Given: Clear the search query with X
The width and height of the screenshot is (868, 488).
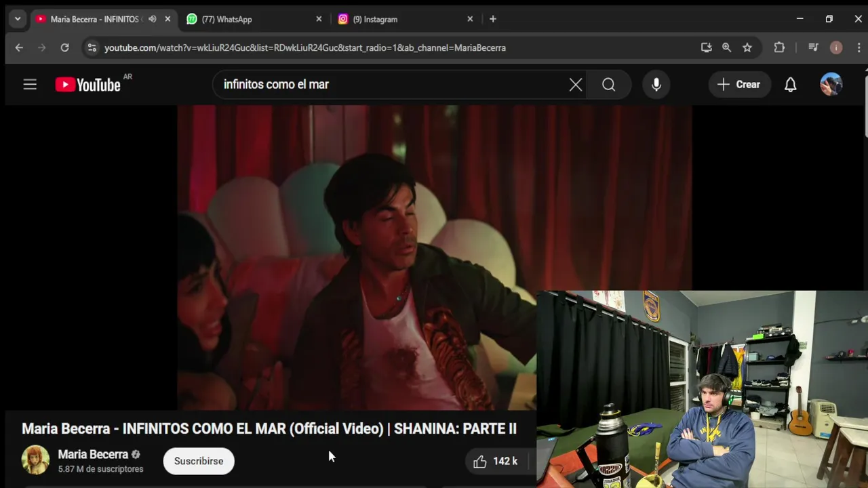Looking at the screenshot, I should click(x=576, y=85).
